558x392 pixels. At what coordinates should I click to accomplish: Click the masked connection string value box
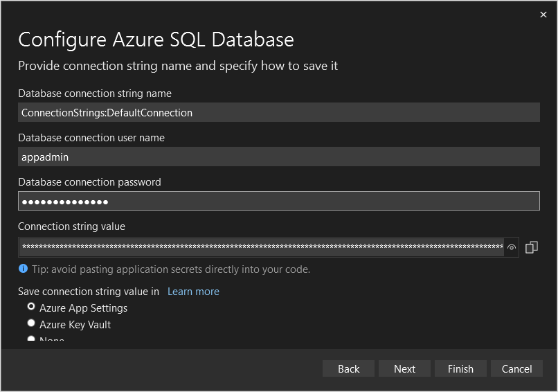pos(262,247)
